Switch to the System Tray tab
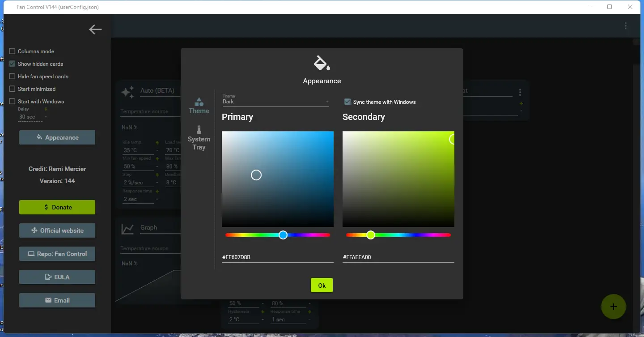Viewport: 644px width, 337px height. click(x=199, y=138)
